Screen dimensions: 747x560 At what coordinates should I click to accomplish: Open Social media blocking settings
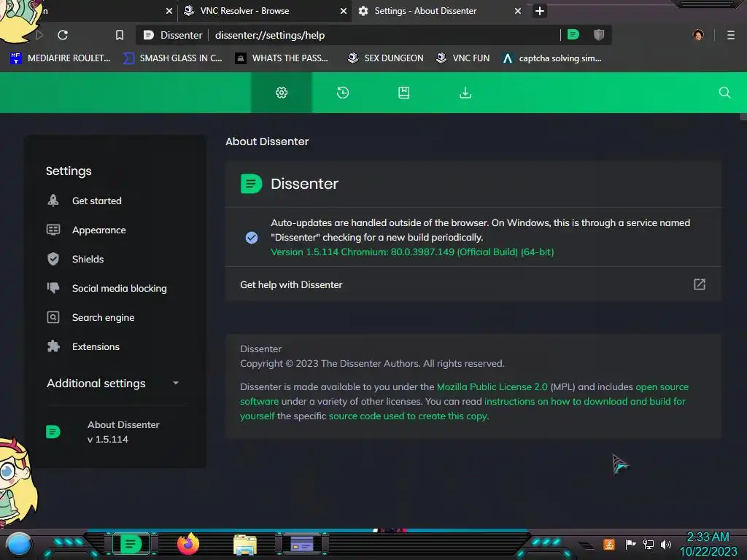coord(119,288)
